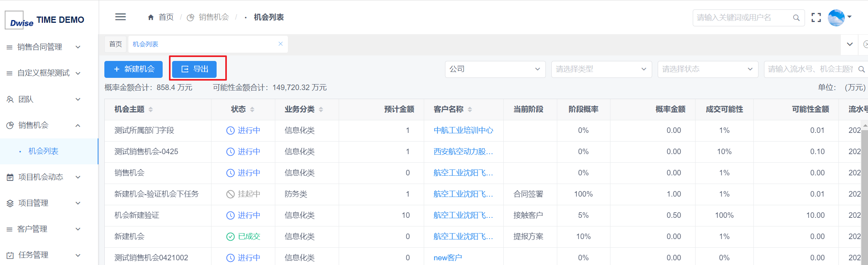Click the 挂起中 status icon in 新建机会-验证机会下任务 row
This screenshot has width=868, height=265.
point(230,194)
